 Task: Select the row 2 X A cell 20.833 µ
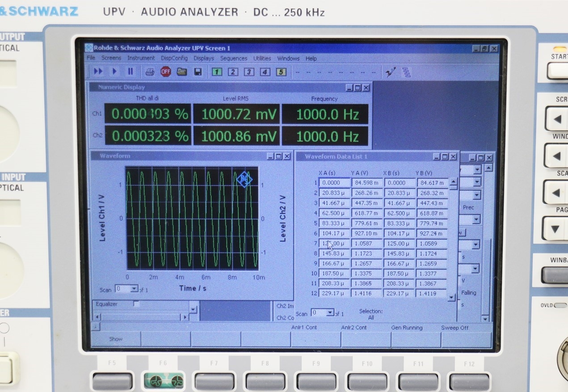pos(334,193)
